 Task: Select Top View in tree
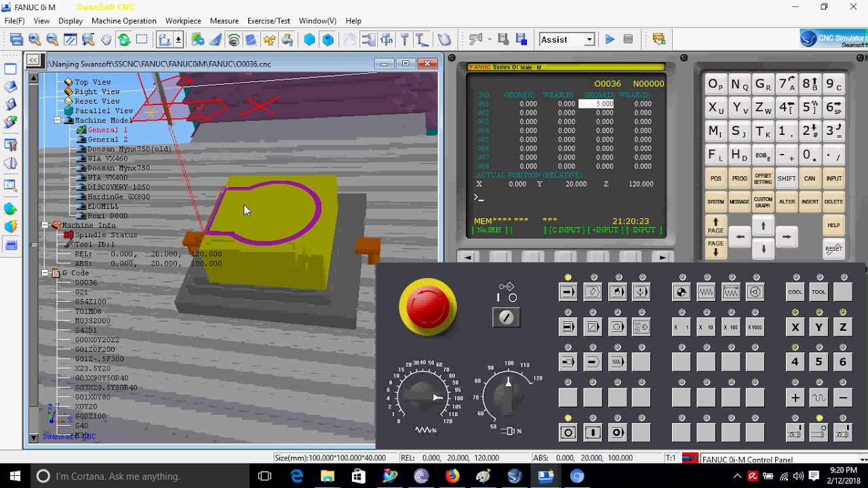click(92, 82)
